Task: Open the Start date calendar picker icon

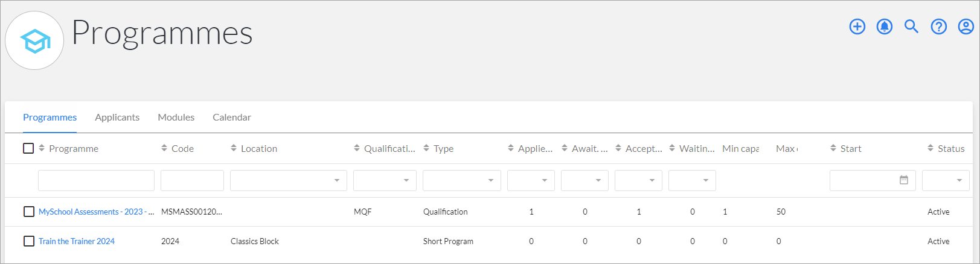Action: click(x=903, y=180)
